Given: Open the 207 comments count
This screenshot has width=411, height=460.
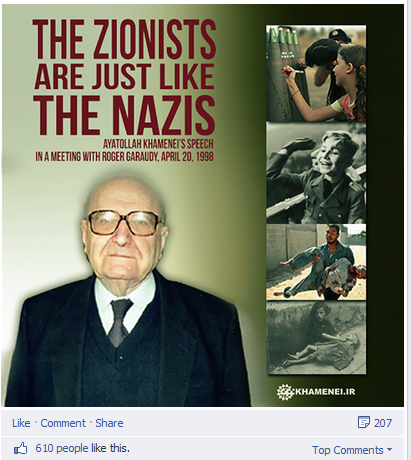Looking at the screenshot, I should (x=383, y=423).
